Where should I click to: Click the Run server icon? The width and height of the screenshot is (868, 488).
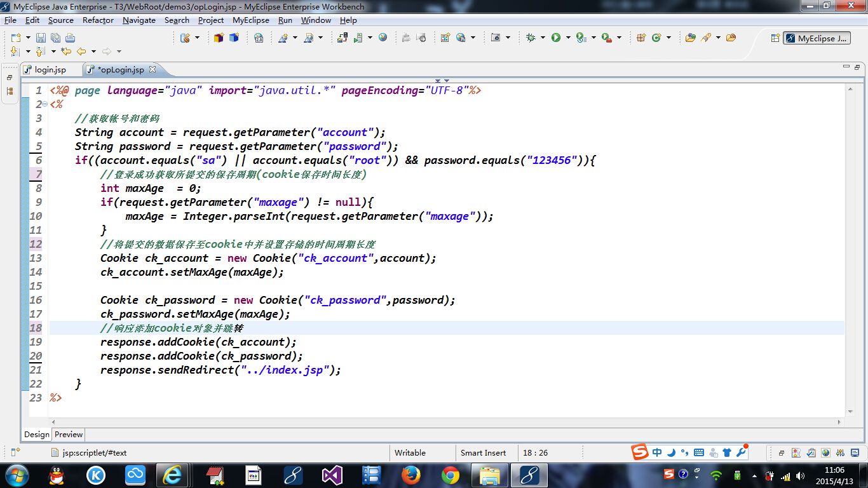click(358, 38)
